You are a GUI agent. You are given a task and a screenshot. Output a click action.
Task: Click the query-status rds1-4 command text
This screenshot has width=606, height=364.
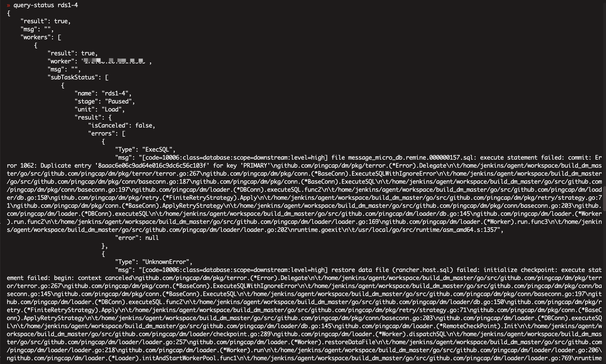(46, 5)
